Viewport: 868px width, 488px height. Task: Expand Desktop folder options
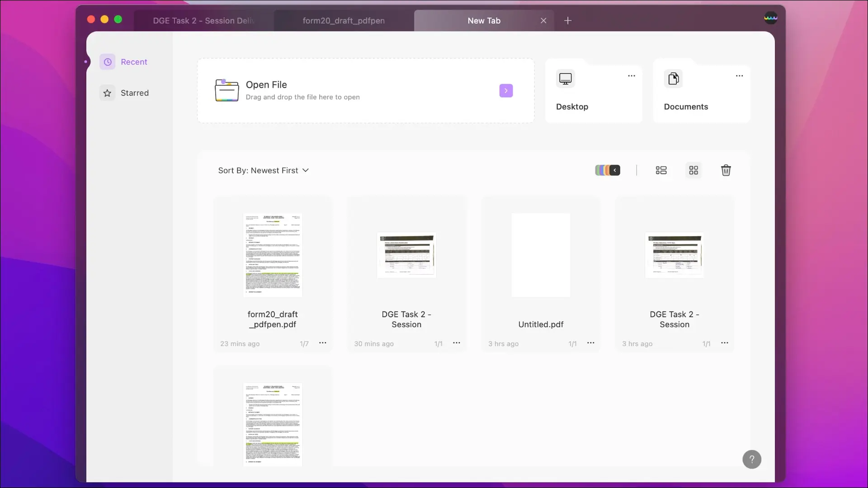(x=631, y=75)
